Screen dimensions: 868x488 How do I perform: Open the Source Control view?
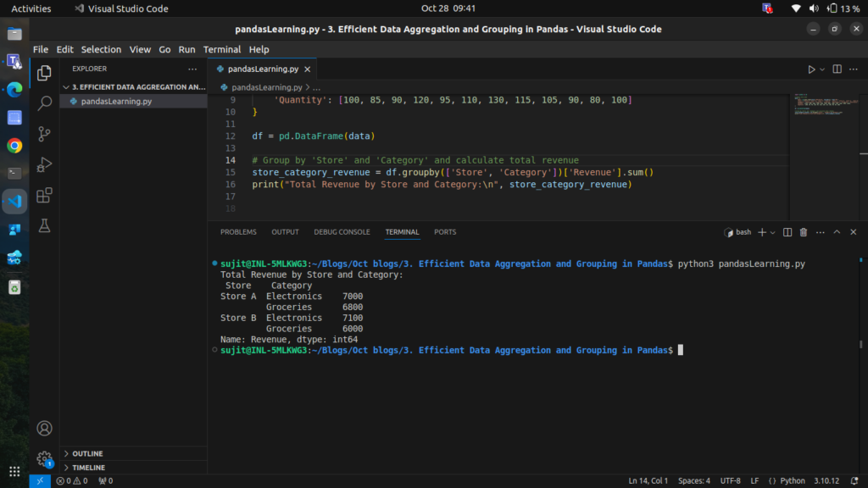[x=45, y=134]
